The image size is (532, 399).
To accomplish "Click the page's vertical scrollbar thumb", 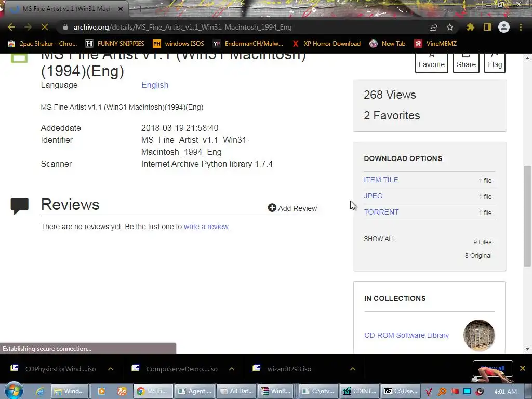I will coord(527,216).
